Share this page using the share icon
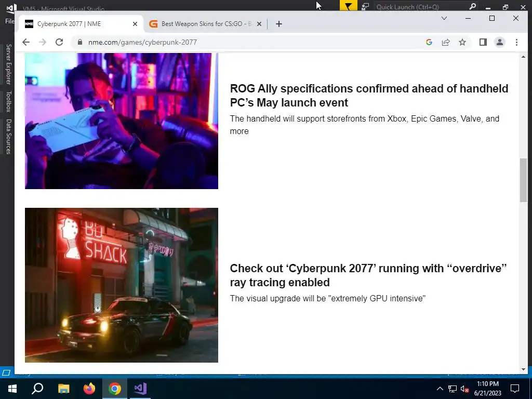 (x=445, y=42)
